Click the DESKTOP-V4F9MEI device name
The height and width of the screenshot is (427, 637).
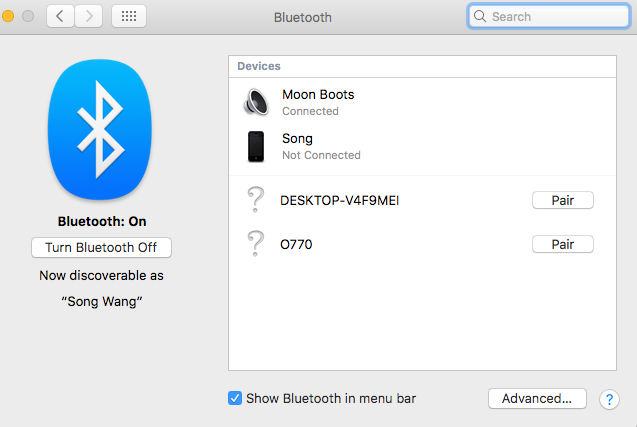click(340, 200)
